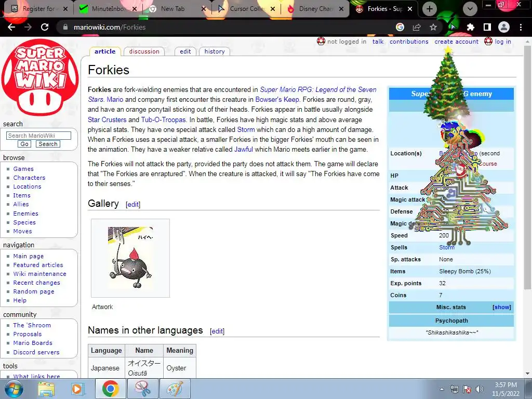This screenshot has width=532, height=399.
Task: Open the page history tab
Action: (x=215, y=51)
